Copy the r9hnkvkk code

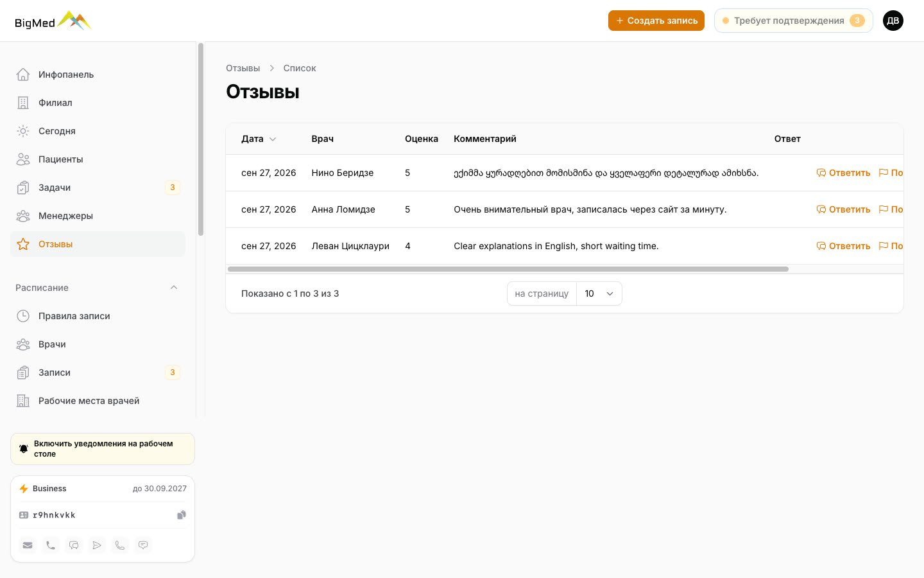pyautogui.click(x=182, y=515)
